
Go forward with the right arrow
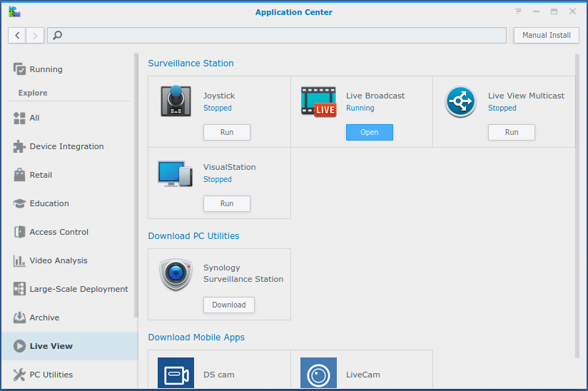35,35
